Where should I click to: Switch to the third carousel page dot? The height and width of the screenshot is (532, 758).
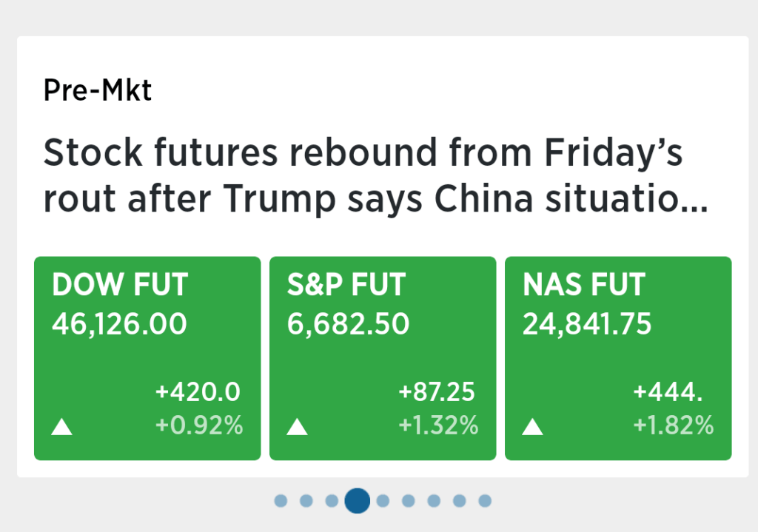coord(332,501)
